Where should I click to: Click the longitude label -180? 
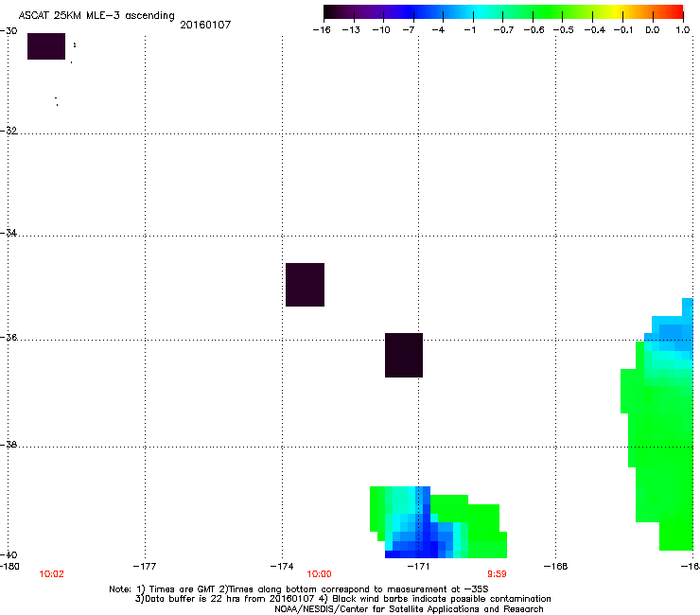pyautogui.click(x=9, y=567)
